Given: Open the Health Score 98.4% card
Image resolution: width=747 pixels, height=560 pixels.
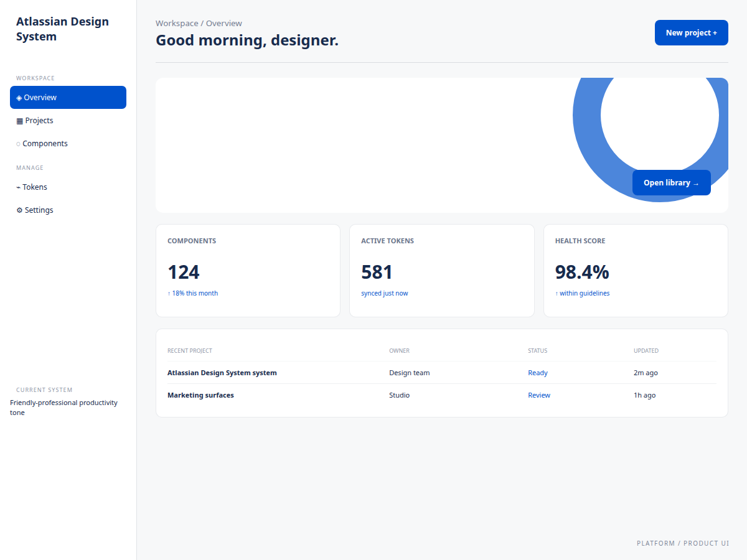Looking at the screenshot, I should point(636,271).
